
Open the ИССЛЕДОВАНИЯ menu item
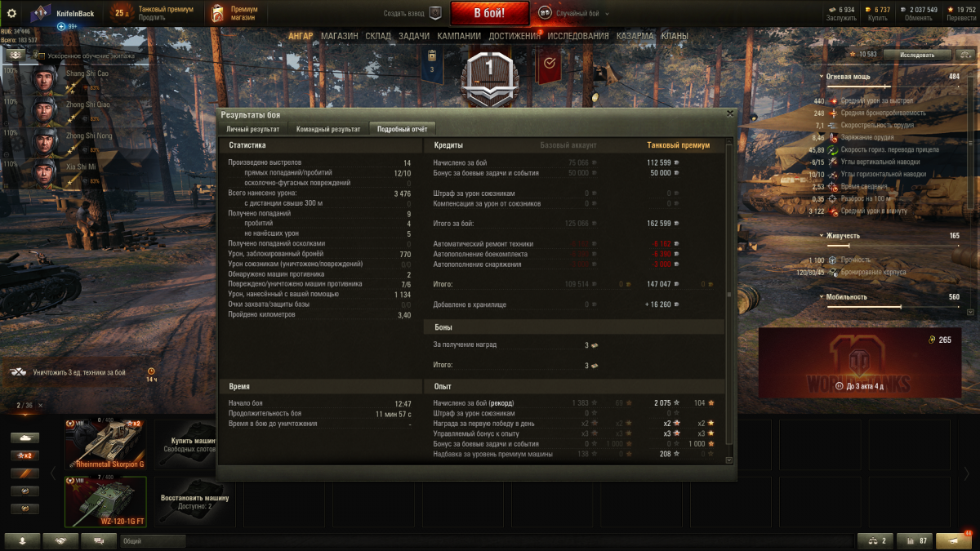point(577,36)
